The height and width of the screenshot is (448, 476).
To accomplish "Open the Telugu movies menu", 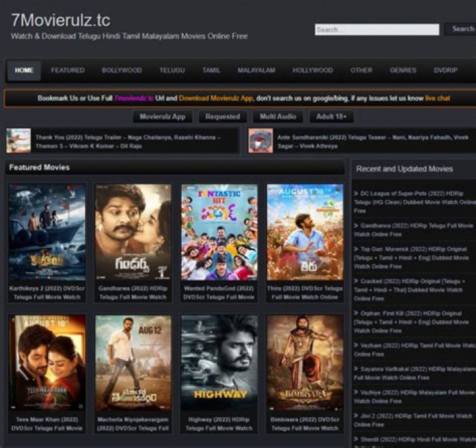I will [172, 70].
